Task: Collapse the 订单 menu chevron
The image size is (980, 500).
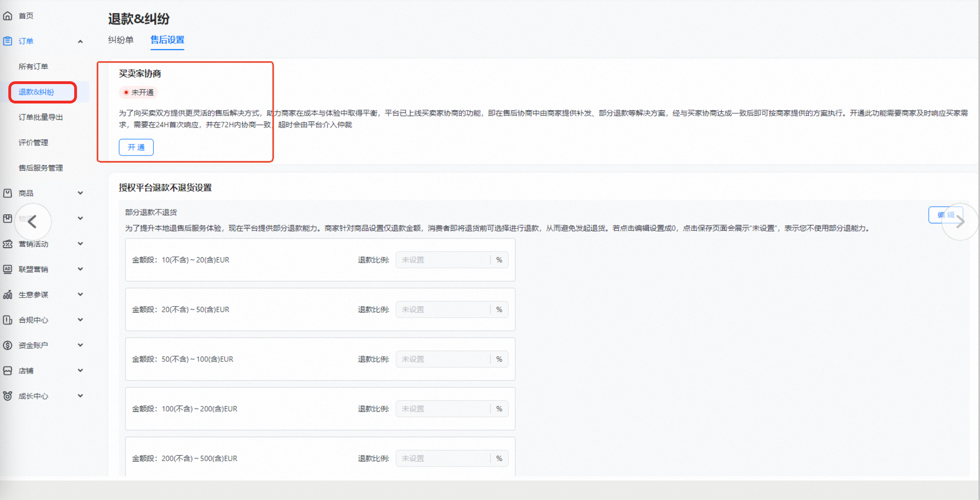Action: coord(80,42)
